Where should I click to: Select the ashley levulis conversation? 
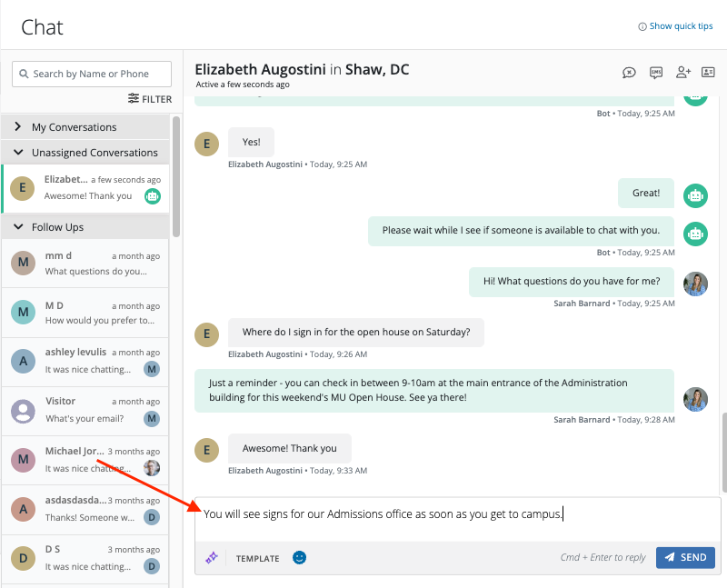[x=86, y=360]
